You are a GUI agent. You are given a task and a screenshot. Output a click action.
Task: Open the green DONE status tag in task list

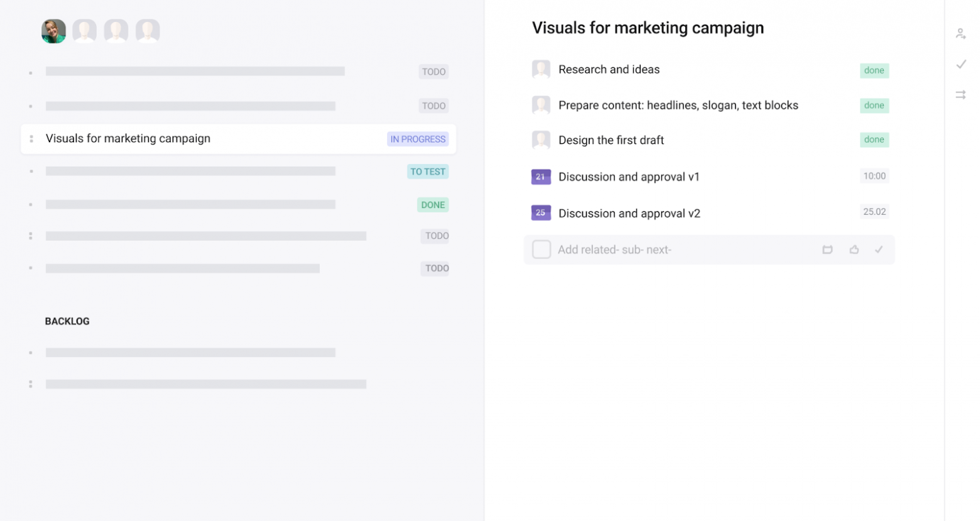point(433,205)
